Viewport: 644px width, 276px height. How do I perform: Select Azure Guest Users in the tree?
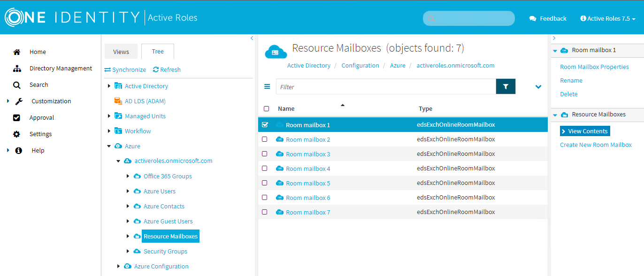pos(168,221)
